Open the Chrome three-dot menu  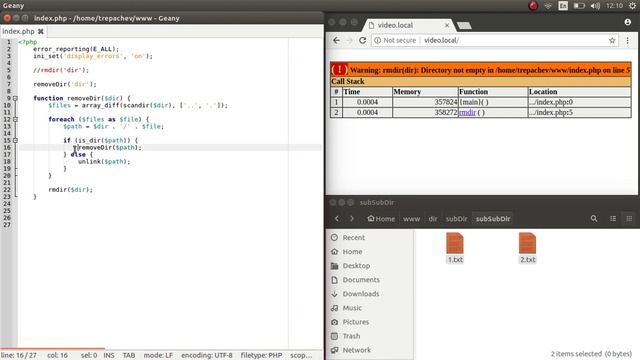coord(627,40)
